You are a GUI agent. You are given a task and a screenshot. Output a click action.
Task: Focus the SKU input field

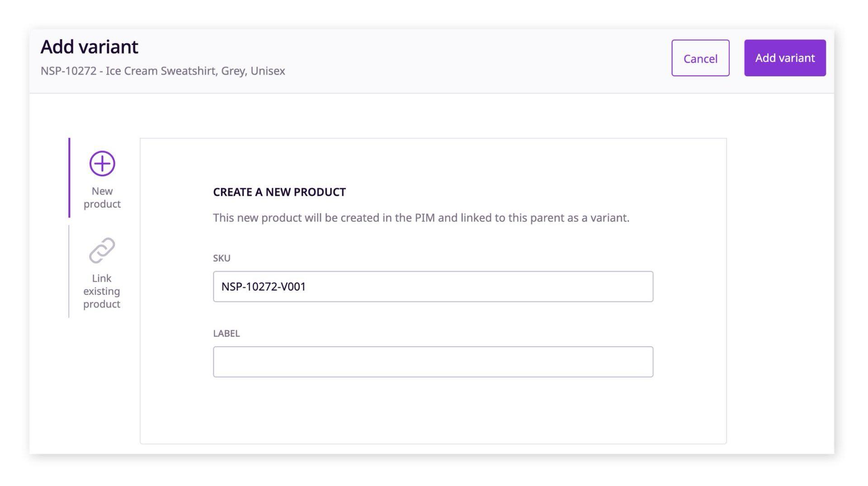click(433, 286)
